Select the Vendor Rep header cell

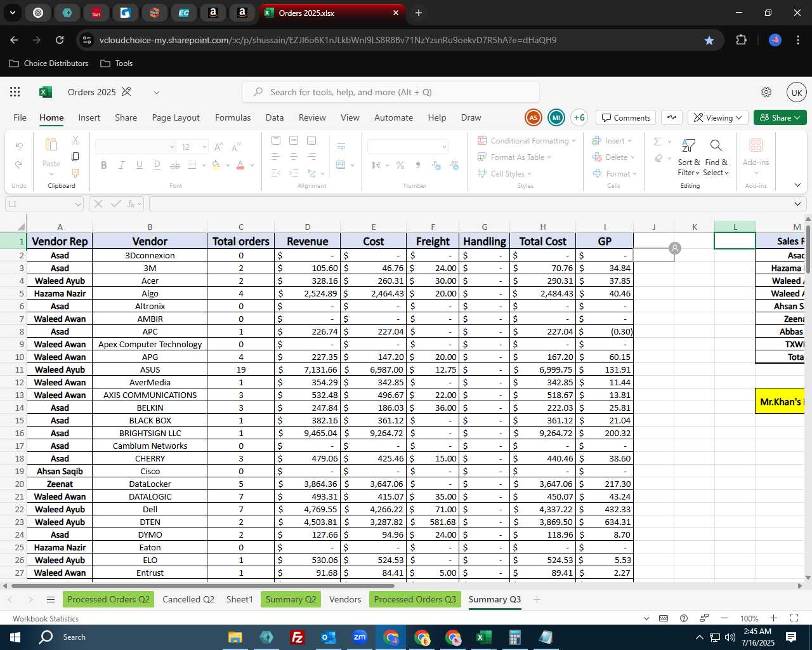(x=60, y=241)
